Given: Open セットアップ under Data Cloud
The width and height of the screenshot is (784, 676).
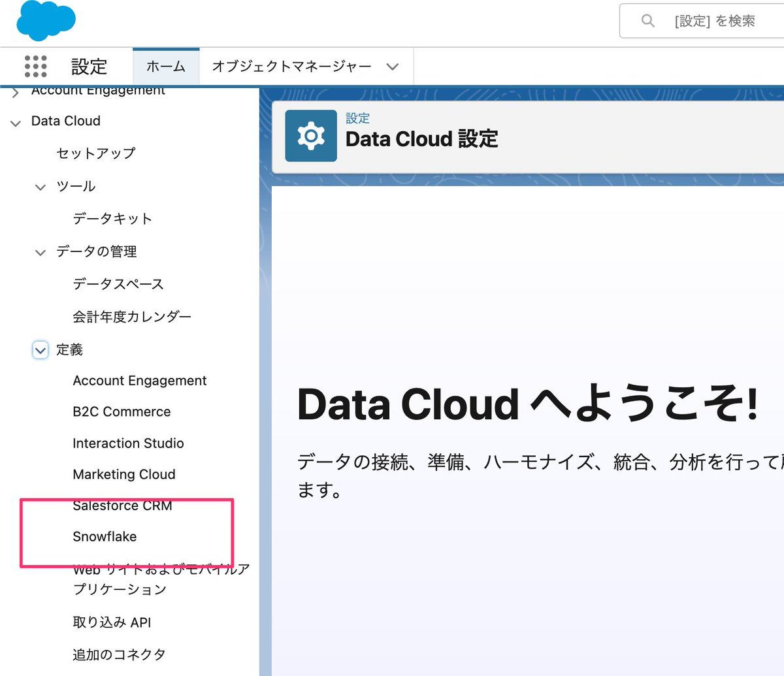Looking at the screenshot, I should 95,153.
